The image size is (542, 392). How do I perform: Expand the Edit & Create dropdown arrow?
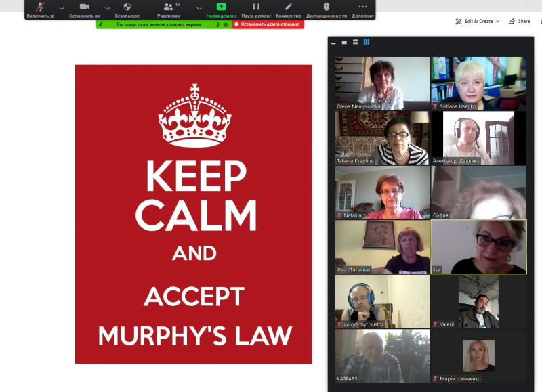click(x=498, y=22)
